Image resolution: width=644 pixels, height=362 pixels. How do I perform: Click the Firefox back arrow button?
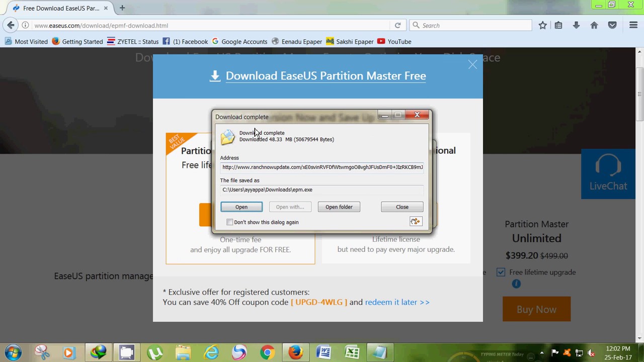11,25
